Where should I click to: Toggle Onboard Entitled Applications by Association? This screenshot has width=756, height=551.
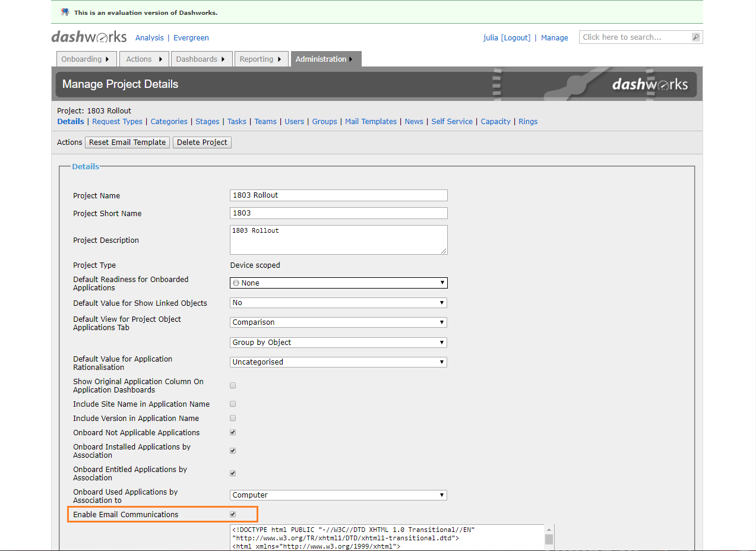pos(233,473)
